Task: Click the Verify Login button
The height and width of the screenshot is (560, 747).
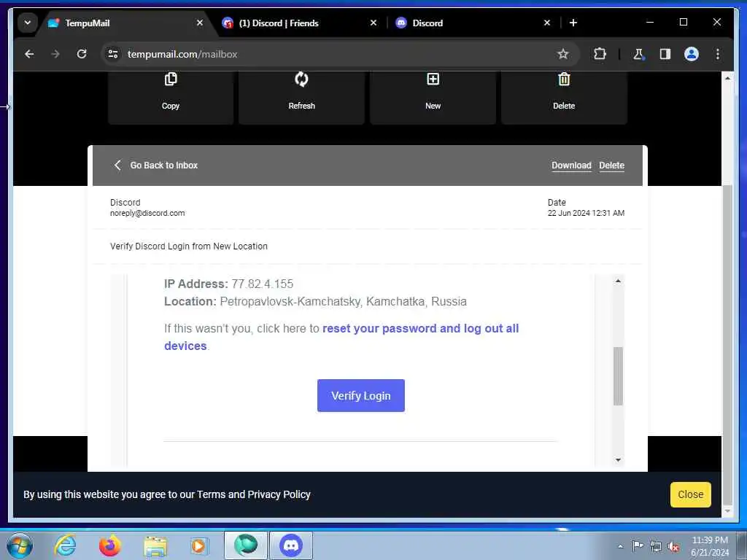Action: (360, 396)
